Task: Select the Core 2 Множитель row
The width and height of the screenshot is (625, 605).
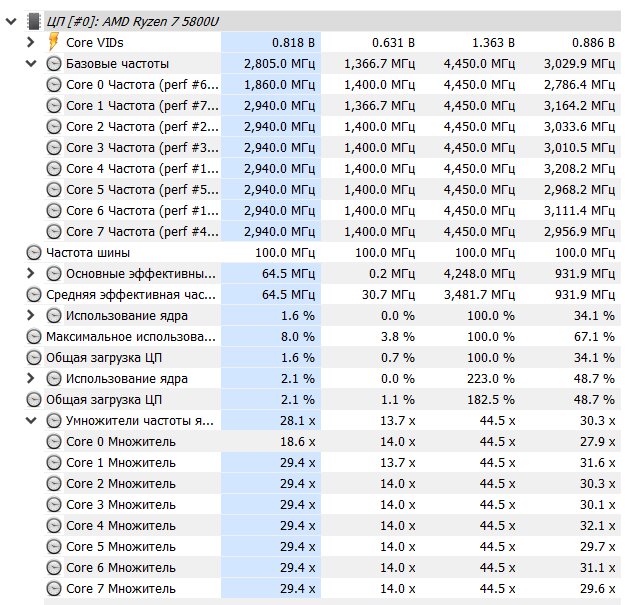Action: 331,483
